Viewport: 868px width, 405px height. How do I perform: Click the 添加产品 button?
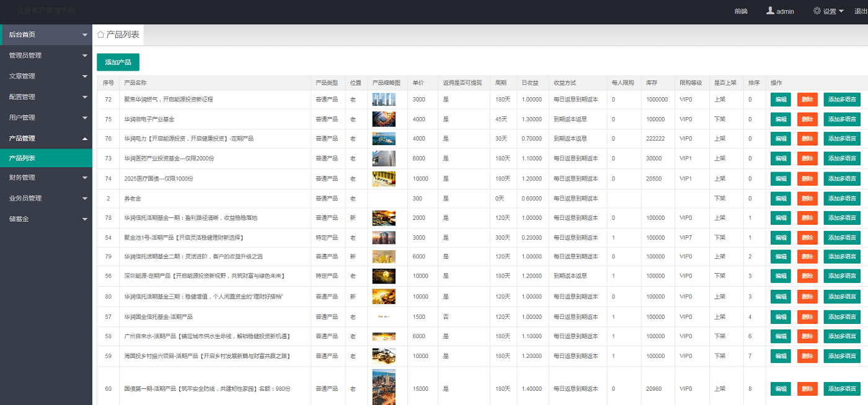[x=118, y=63]
